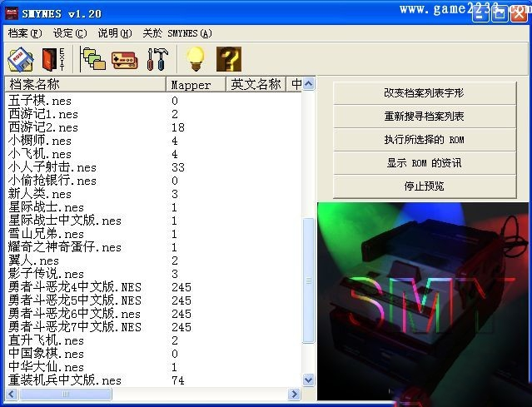This screenshot has width=532, height=407.
Task: Click the 改变档案列表字形 button
Action: pyautogui.click(x=425, y=93)
